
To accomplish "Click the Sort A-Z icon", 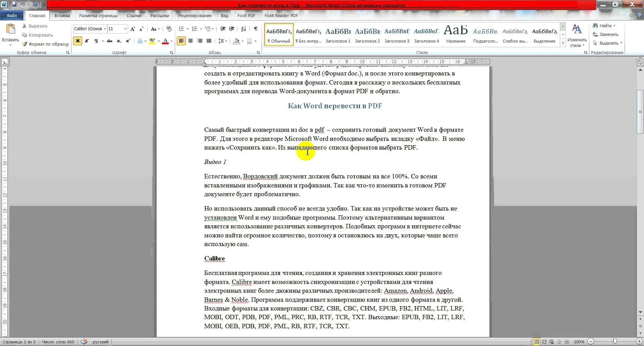I will point(244,29).
